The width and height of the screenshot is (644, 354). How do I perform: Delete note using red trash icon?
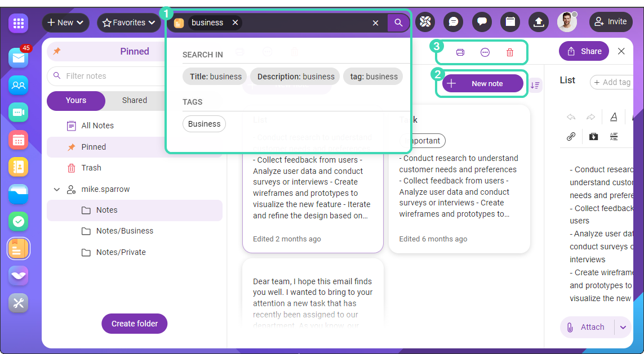(510, 52)
